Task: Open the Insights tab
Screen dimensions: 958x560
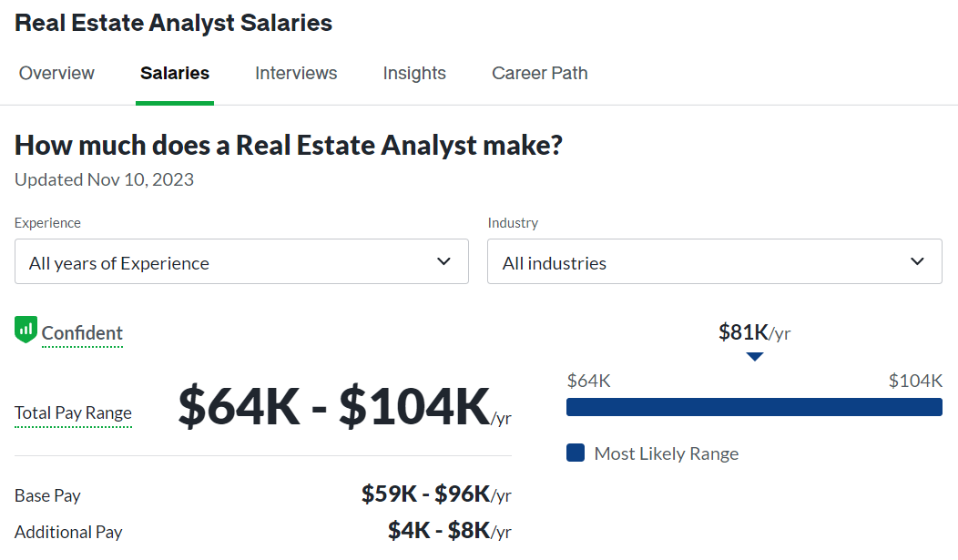Action: [414, 73]
